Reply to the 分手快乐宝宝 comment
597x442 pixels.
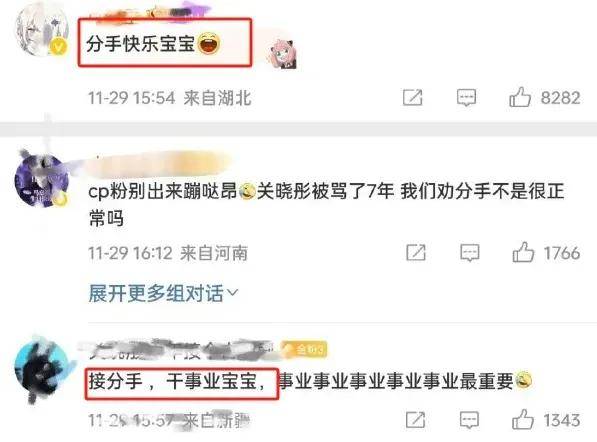(x=466, y=97)
